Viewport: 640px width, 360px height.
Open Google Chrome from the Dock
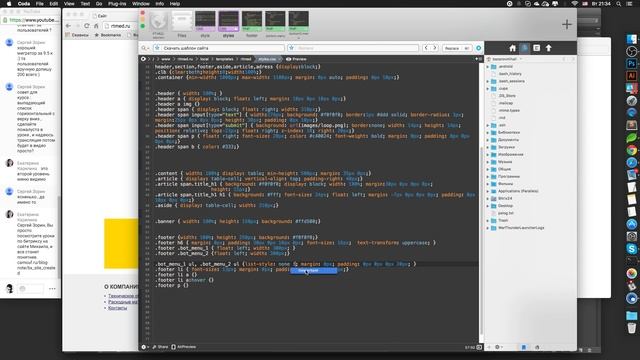click(x=631, y=150)
